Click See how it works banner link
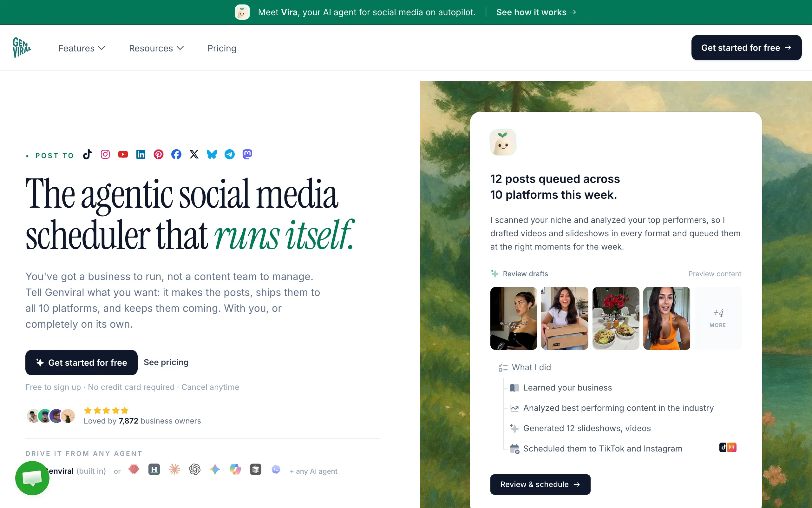812x508 pixels. click(x=536, y=12)
